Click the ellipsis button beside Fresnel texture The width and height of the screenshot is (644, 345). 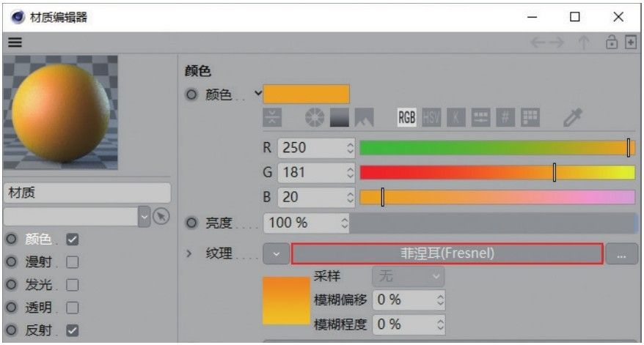pyautogui.click(x=622, y=254)
